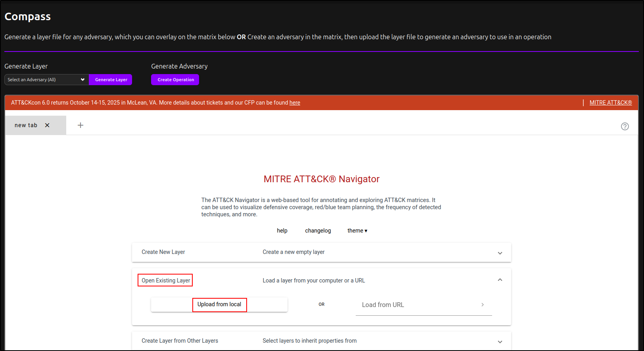Follow the 'here' link in ATT&CKcon banner
This screenshot has height=351, width=644.
coord(295,103)
